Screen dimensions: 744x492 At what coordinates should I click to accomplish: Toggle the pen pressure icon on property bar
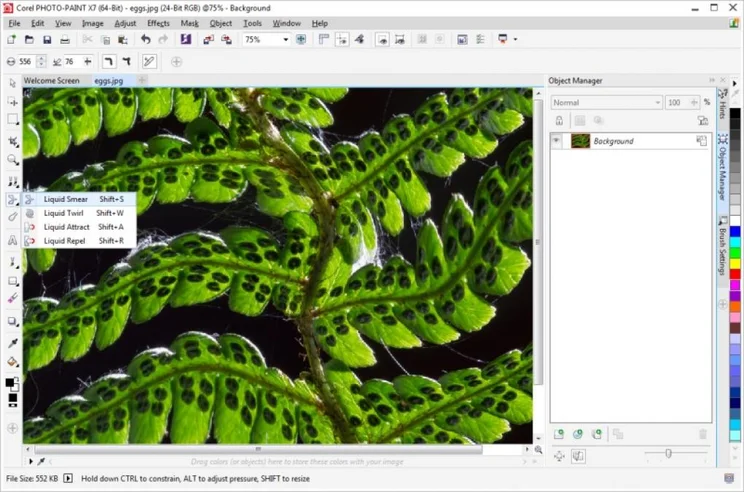click(x=148, y=61)
